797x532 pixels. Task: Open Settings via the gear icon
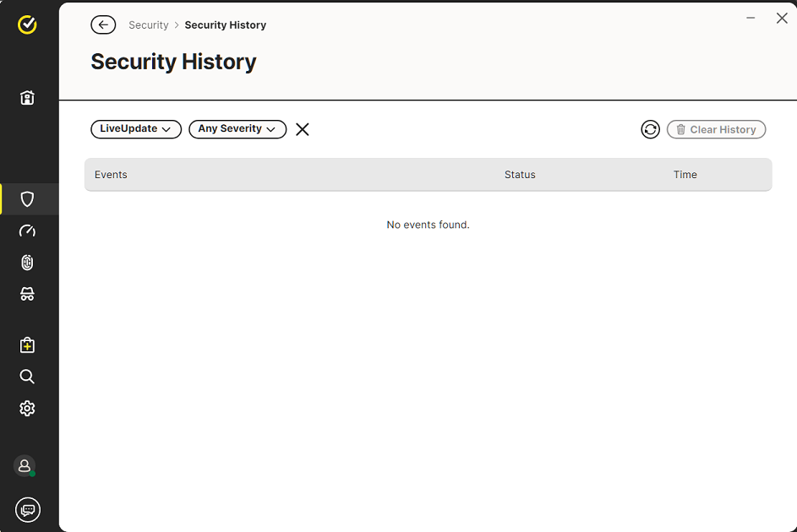(27, 408)
